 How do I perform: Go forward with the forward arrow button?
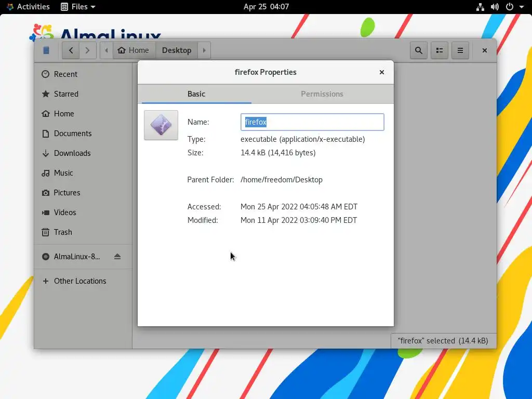[x=87, y=50]
